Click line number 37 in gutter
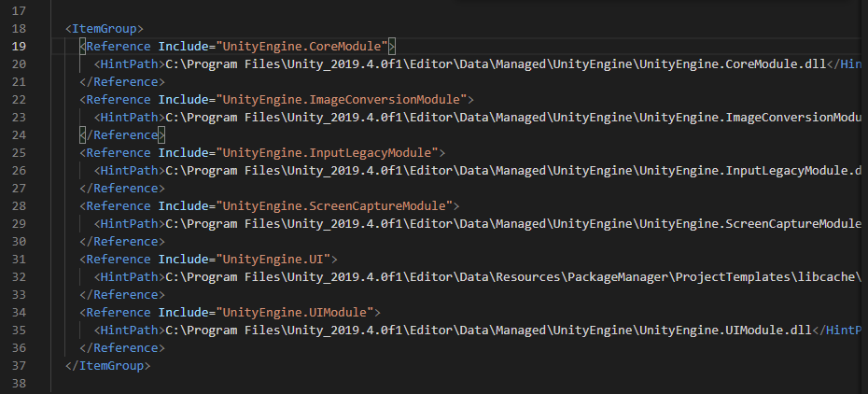Viewport: 868px width, 394px height. click(19, 365)
